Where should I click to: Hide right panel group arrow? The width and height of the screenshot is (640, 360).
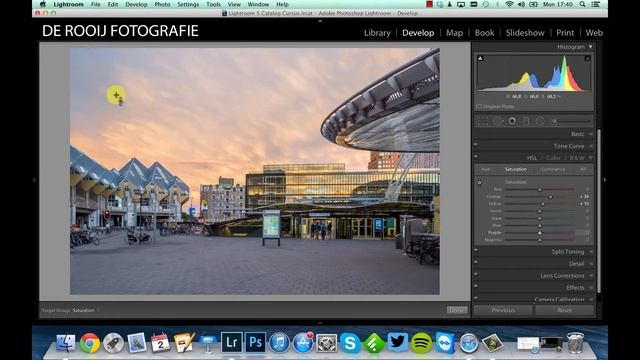click(x=604, y=180)
